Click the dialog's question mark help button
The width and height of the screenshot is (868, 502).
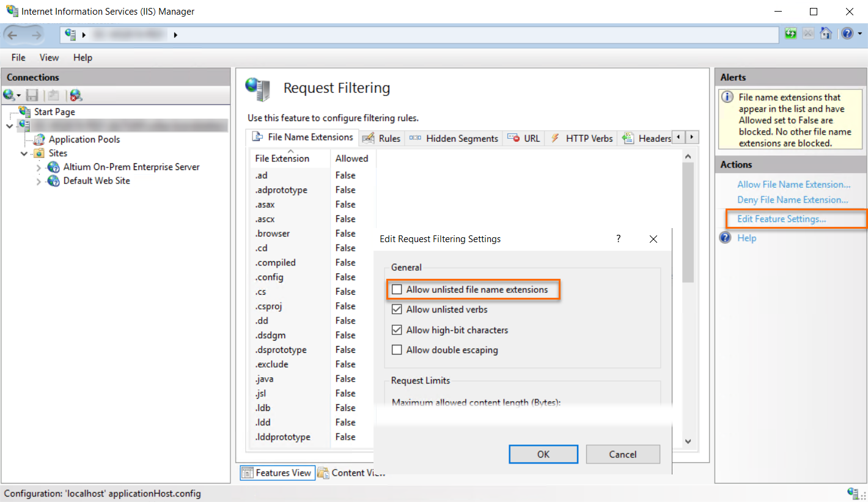point(618,239)
